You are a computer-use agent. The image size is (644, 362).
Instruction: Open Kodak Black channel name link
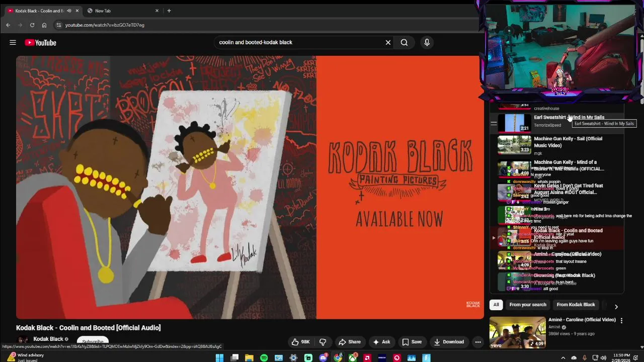coord(48,339)
